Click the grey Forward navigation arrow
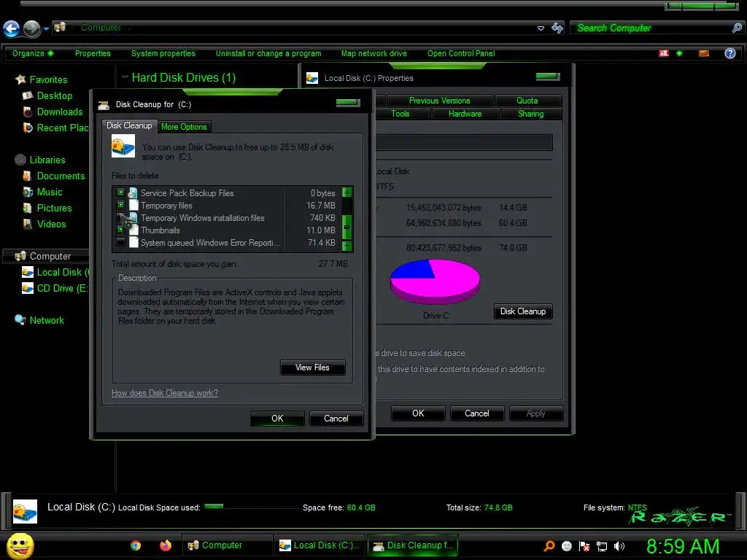 pyautogui.click(x=32, y=28)
